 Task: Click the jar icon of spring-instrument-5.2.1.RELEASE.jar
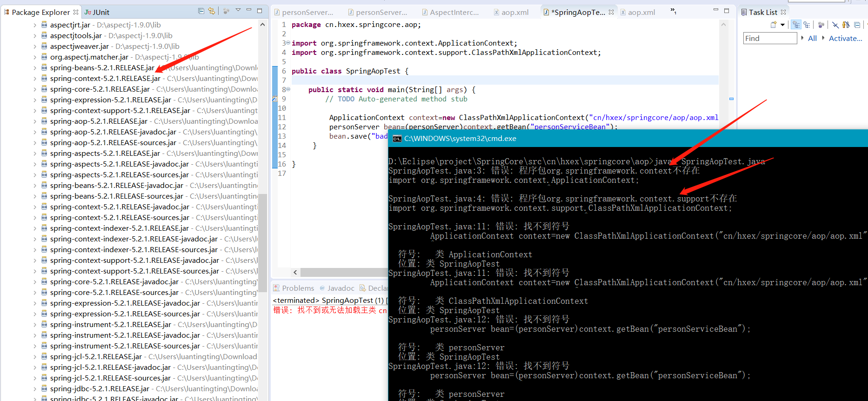[x=44, y=324]
